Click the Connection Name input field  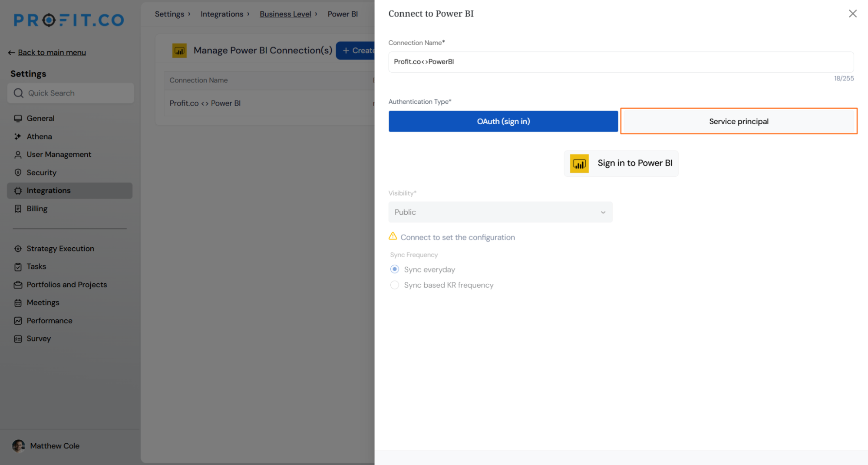[x=621, y=62]
